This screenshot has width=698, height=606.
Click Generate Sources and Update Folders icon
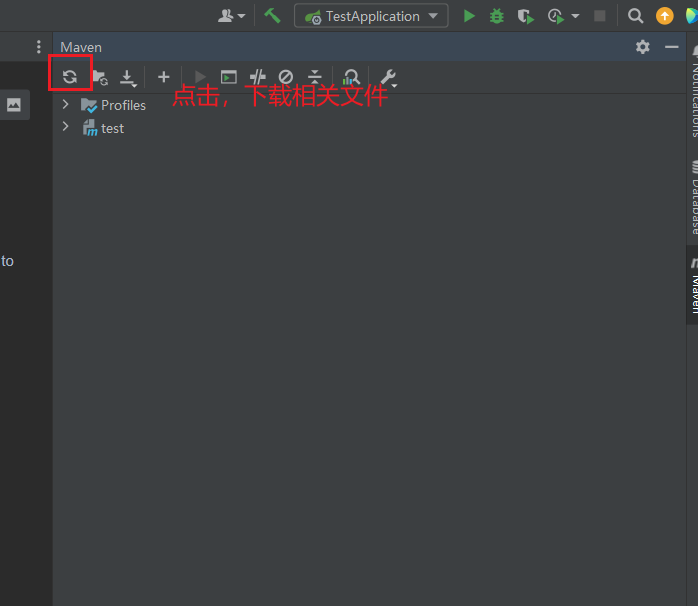coord(101,77)
